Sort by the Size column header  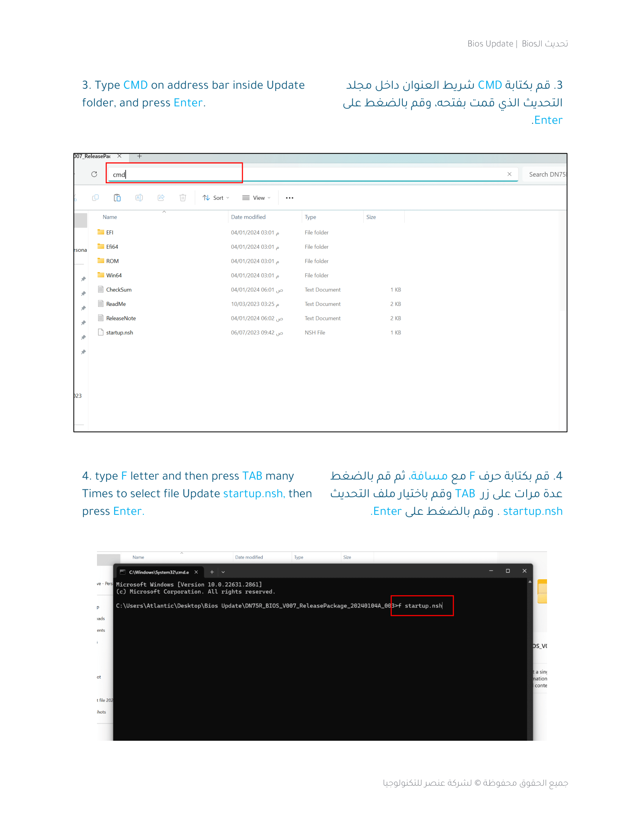371,217
